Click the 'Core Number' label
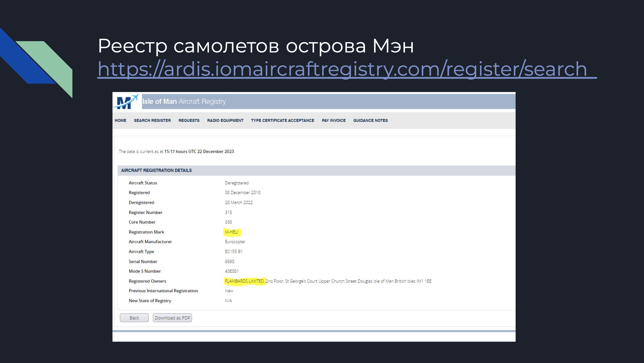 coord(142,222)
